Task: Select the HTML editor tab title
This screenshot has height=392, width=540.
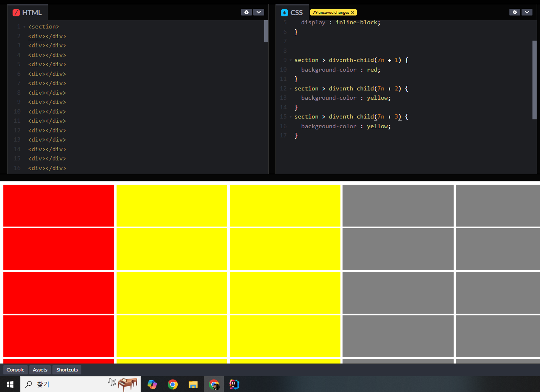Action: click(x=32, y=13)
